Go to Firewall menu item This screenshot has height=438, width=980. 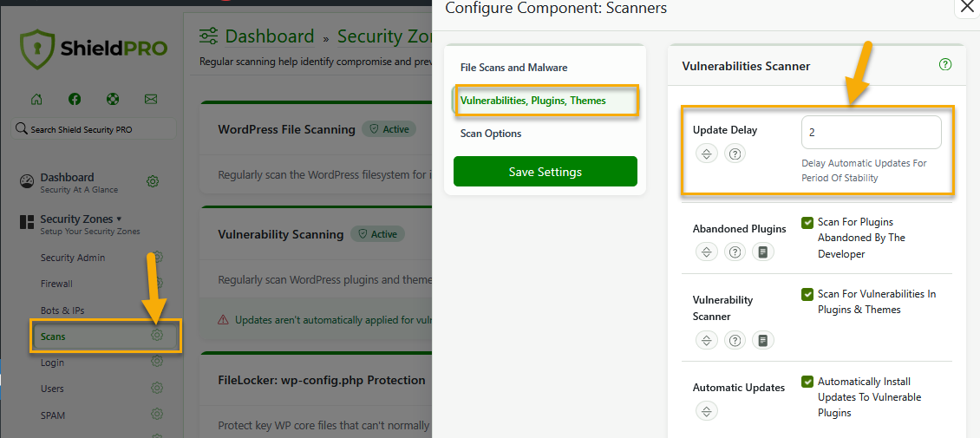(x=57, y=284)
